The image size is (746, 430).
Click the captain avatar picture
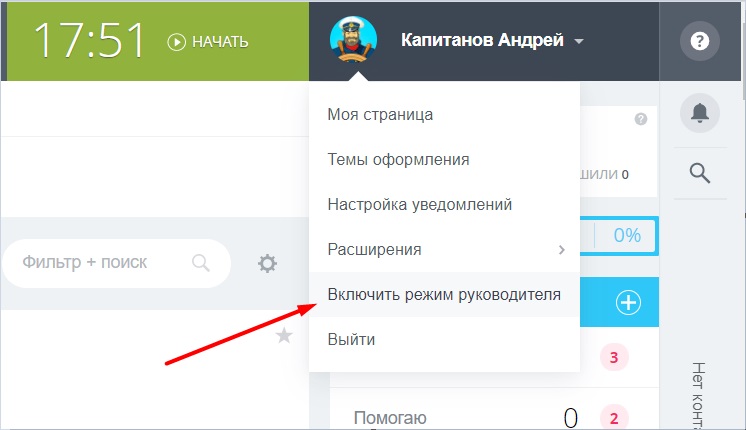351,40
